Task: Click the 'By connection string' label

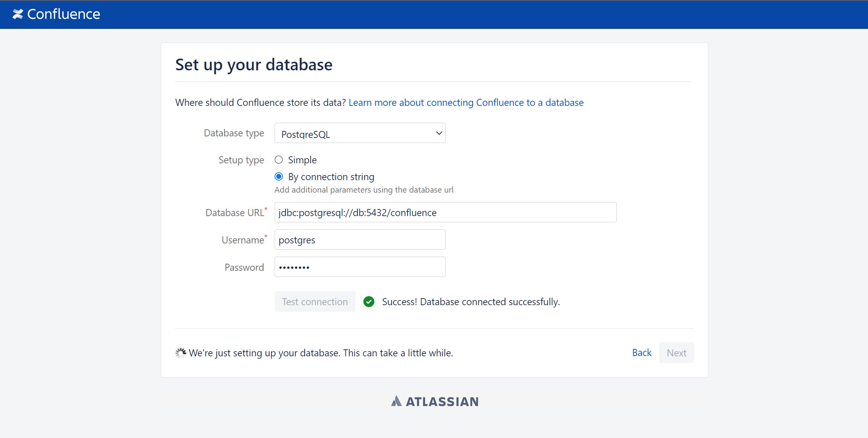Action: tap(331, 177)
